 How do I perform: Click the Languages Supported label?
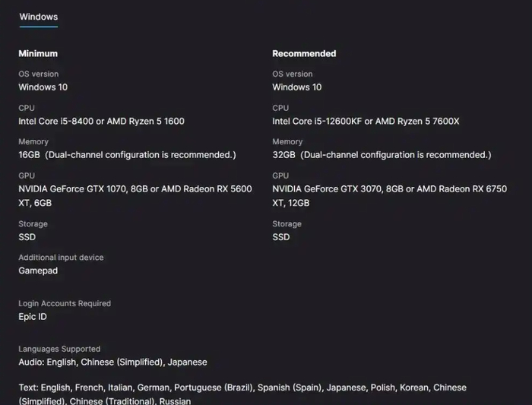[59, 350]
